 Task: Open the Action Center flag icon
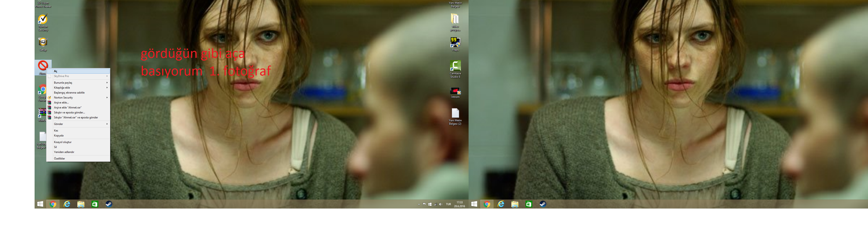coord(424,204)
